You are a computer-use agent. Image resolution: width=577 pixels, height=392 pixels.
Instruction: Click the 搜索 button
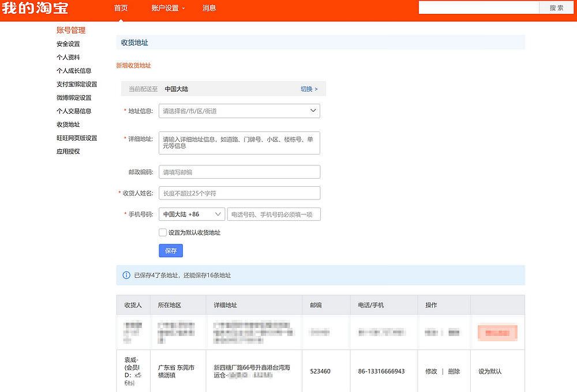[556, 7]
